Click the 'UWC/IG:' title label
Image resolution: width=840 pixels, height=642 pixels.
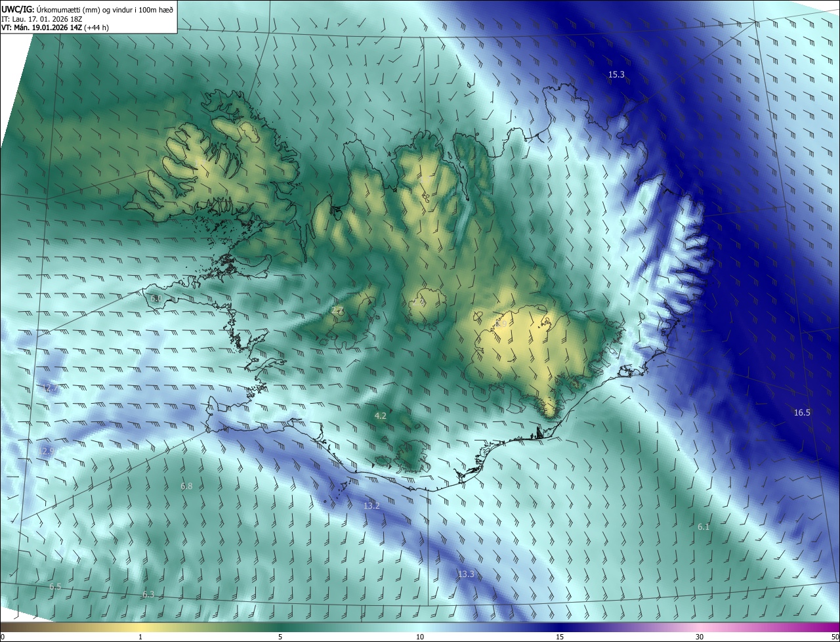(x=17, y=9)
